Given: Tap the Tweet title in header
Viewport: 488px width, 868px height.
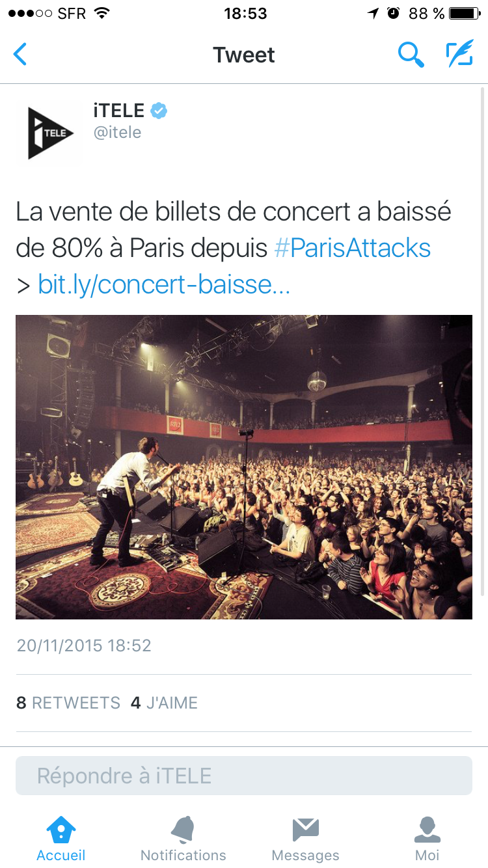Looking at the screenshot, I should (x=244, y=55).
